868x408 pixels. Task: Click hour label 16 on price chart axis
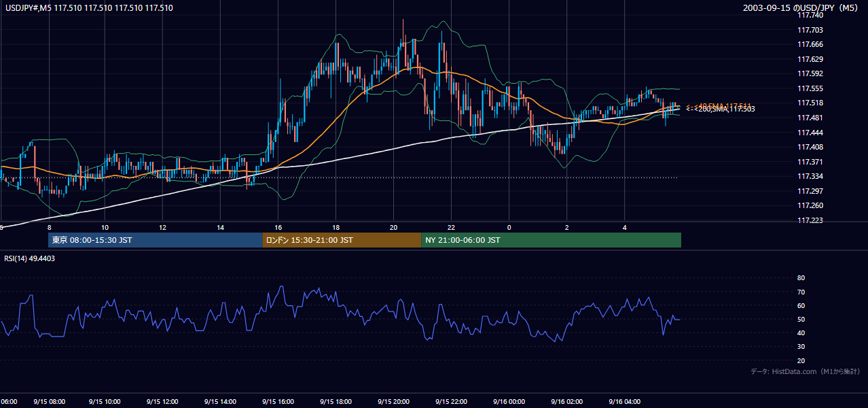click(278, 227)
